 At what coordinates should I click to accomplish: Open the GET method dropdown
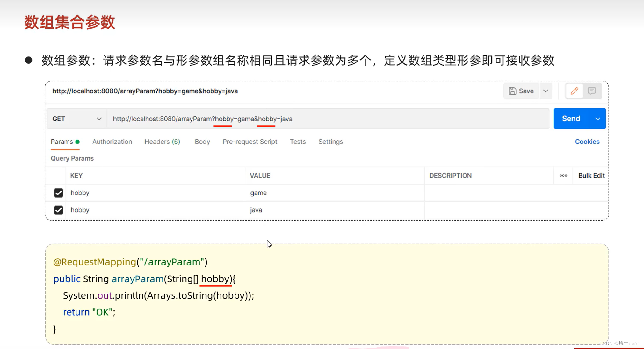pos(76,119)
